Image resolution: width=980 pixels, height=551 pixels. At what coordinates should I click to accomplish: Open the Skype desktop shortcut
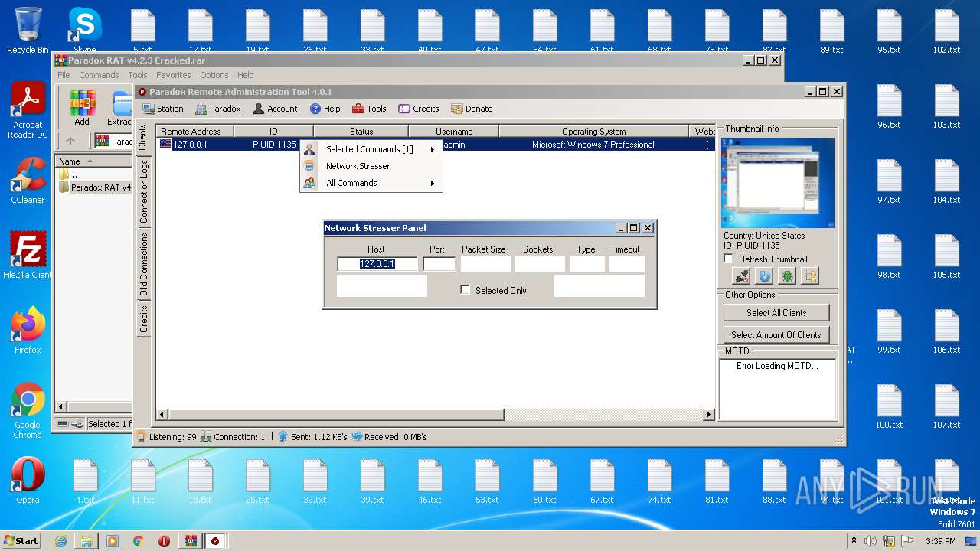coord(85,31)
